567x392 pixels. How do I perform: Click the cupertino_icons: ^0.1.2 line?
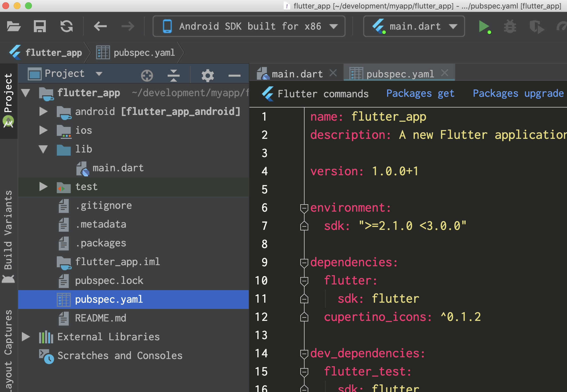[x=402, y=317]
